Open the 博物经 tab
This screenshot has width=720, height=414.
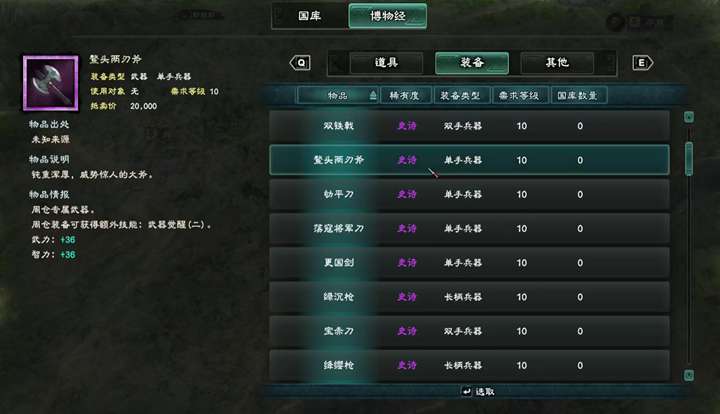coord(388,16)
